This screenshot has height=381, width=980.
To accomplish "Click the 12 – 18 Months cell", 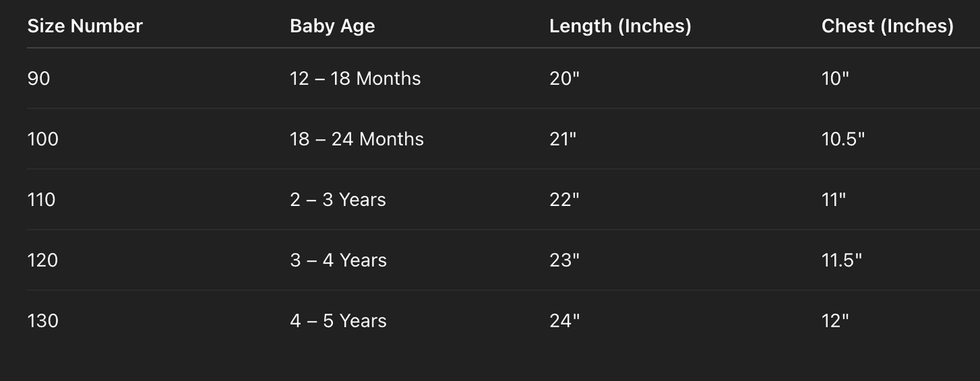I will pos(355,79).
